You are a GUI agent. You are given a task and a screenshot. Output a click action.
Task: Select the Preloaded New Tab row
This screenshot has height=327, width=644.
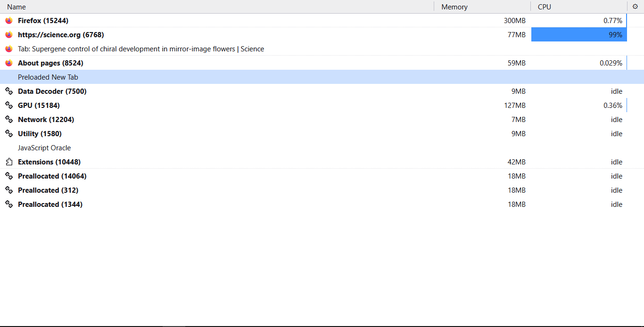(x=322, y=77)
